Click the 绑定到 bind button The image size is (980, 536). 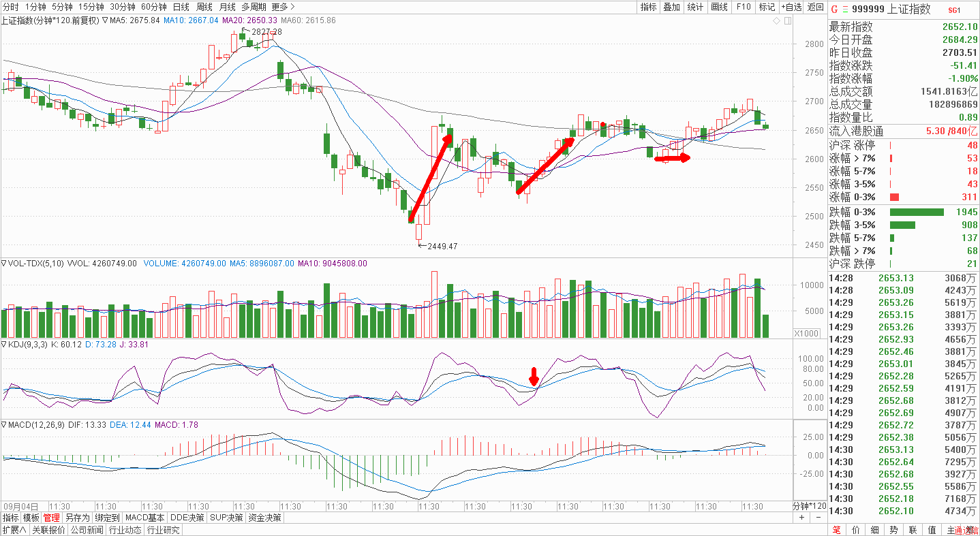point(107,518)
